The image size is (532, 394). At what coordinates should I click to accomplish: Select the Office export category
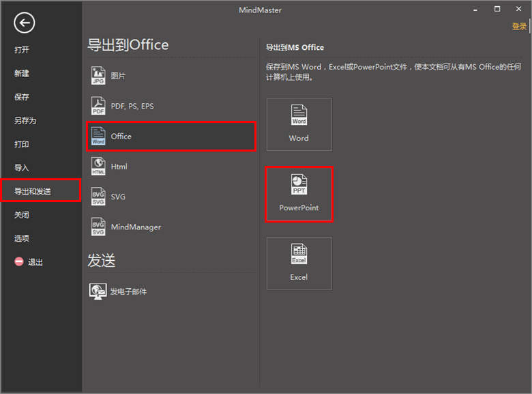coord(171,137)
